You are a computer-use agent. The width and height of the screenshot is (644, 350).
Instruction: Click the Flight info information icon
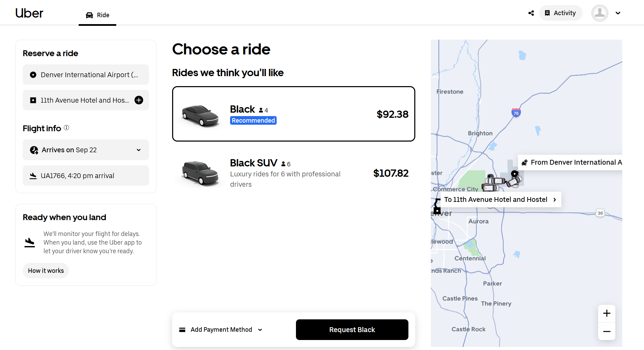67,128
